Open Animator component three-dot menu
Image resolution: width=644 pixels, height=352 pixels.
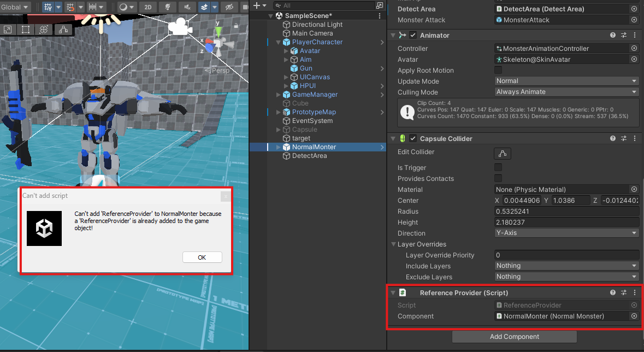click(x=635, y=36)
